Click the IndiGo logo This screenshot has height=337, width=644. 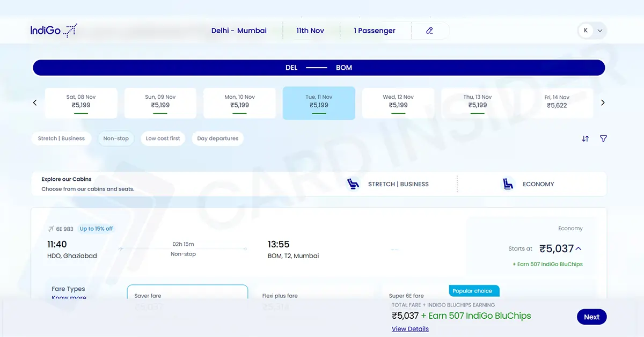click(x=54, y=31)
